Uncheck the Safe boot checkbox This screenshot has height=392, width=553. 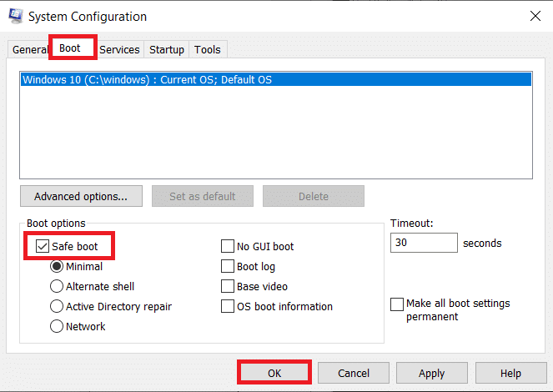[x=43, y=247]
